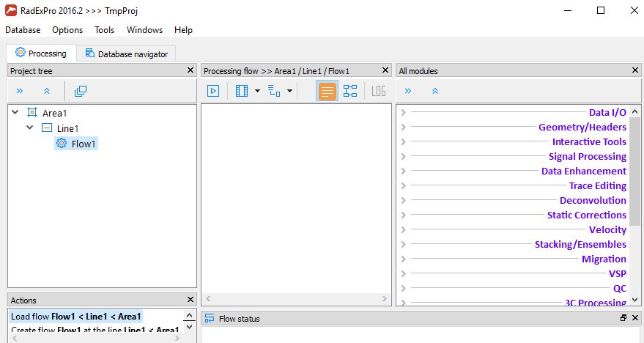This screenshot has width=644, height=343.
Task: Expand the Interactive Tools module group
Action: click(403, 141)
